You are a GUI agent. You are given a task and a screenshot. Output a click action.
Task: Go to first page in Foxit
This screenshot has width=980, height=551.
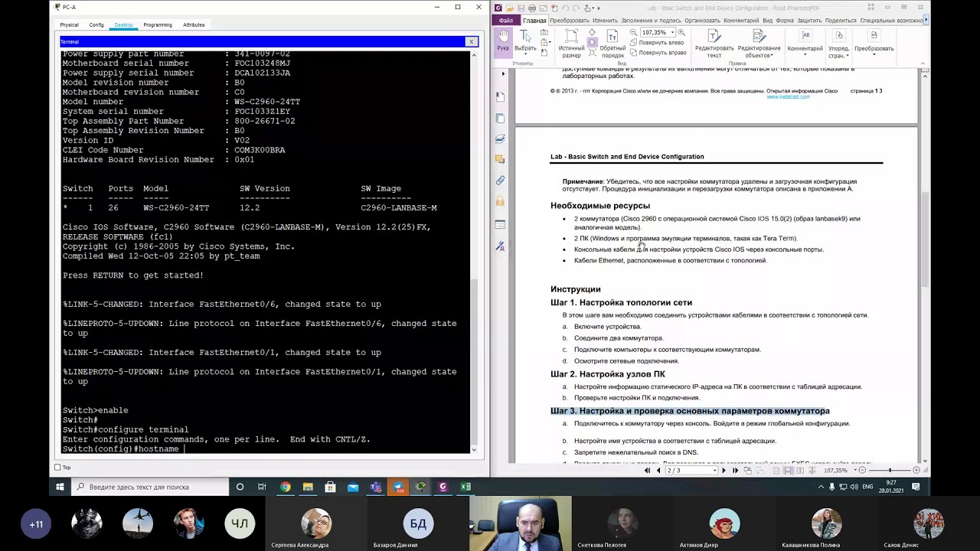(x=648, y=471)
